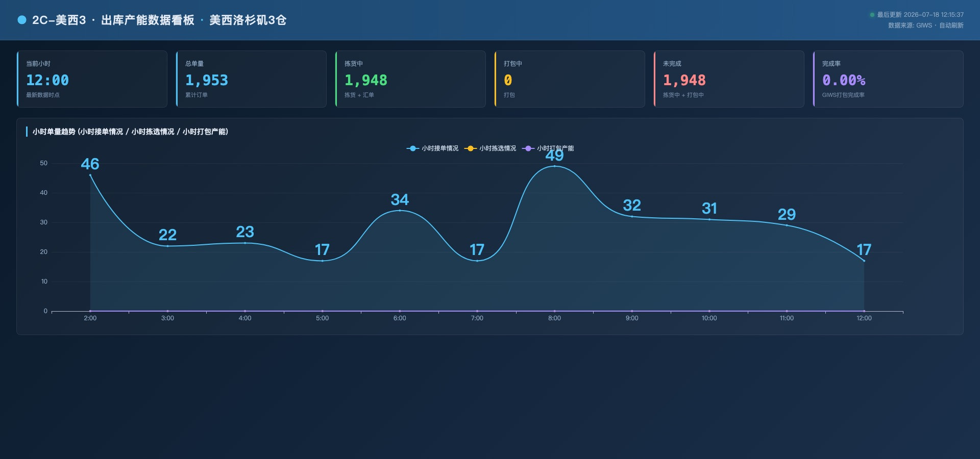Click the 数据来源: GIWS 自动刷新 text
This screenshot has width=980, height=459.
926,25
